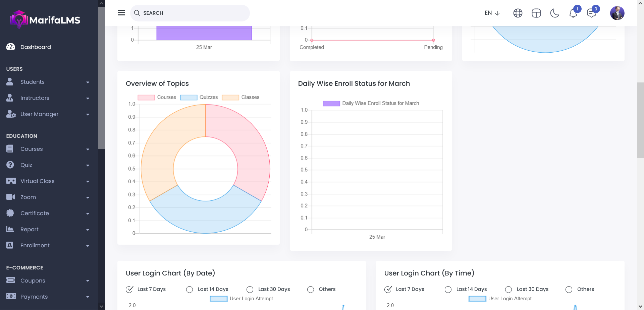Click the Quizzes blue legend swatch
This screenshot has height=310, width=644.
click(x=189, y=98)
